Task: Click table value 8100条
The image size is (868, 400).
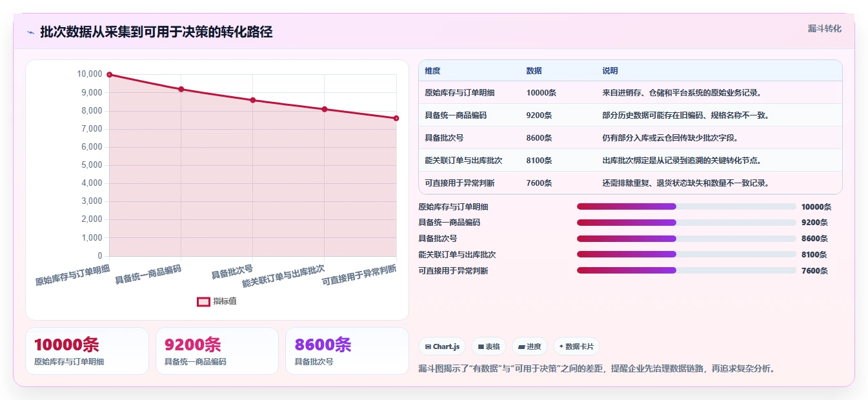Action: click(x=539, y=161)
